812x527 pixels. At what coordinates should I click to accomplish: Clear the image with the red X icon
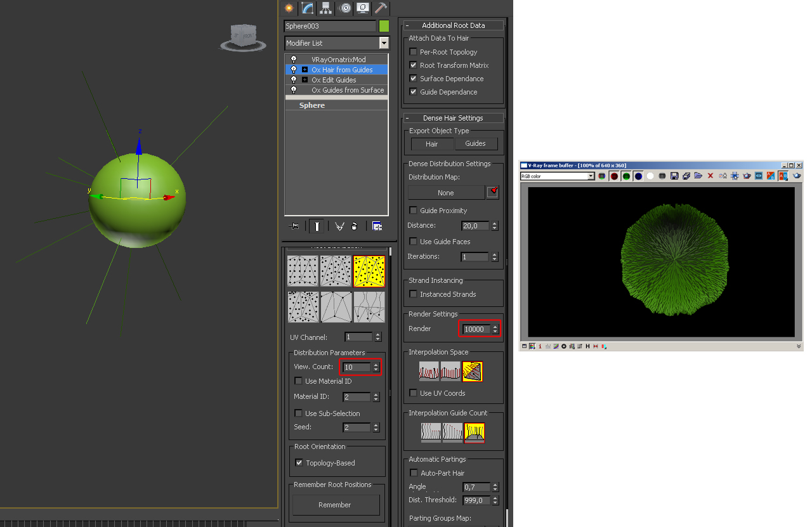710,176
